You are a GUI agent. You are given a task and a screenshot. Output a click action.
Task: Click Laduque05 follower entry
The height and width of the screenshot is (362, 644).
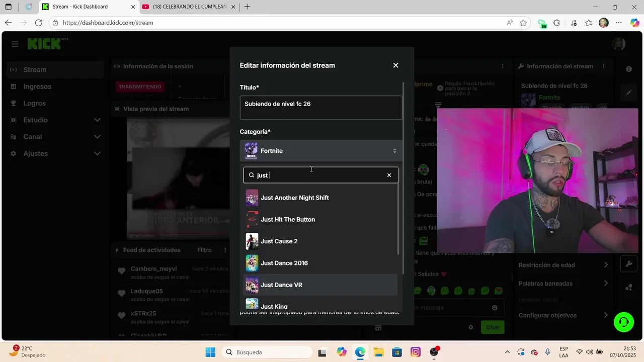[147, 291]
